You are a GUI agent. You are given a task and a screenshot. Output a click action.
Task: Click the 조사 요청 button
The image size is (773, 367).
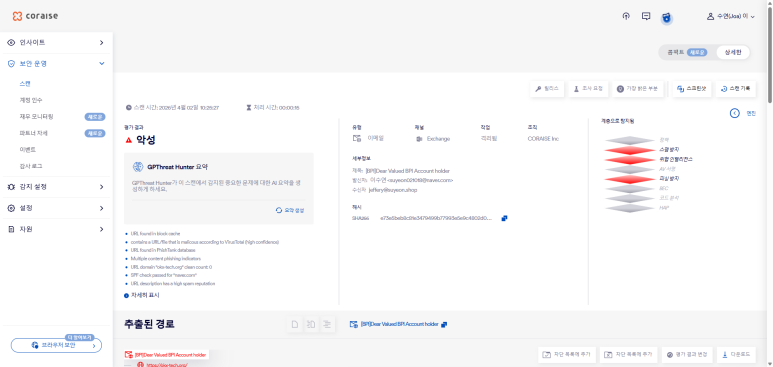point(588,89)
